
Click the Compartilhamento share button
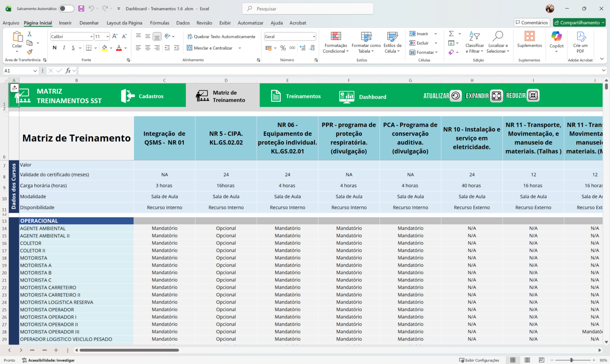coord(579,23)
